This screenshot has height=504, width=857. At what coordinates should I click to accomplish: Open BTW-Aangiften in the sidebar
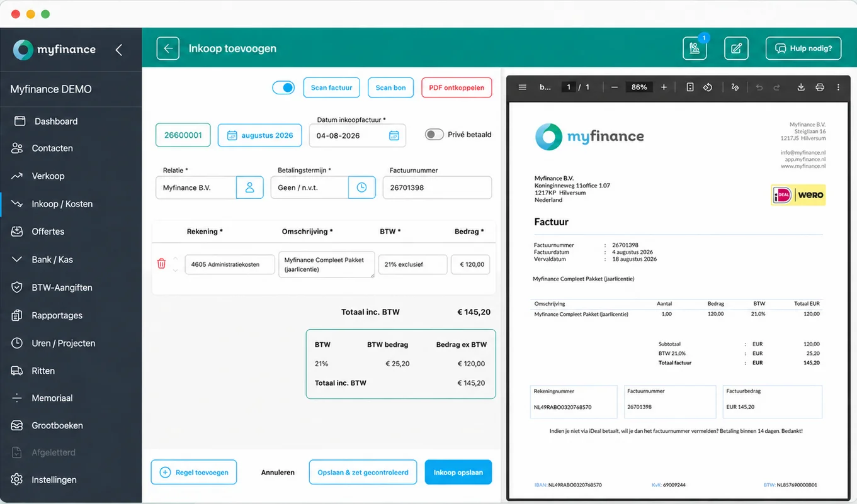pos(62,288)
